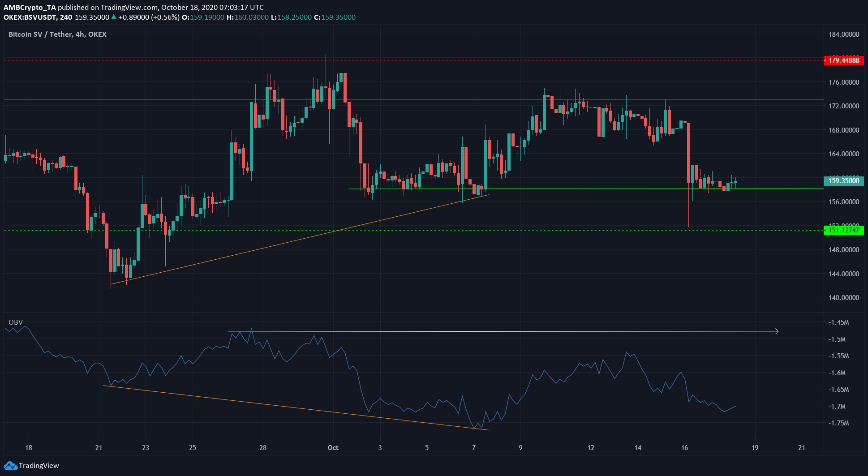Click the 25 date label on time axis
This screenshot has width=868, height=476.
pos(193,448)
